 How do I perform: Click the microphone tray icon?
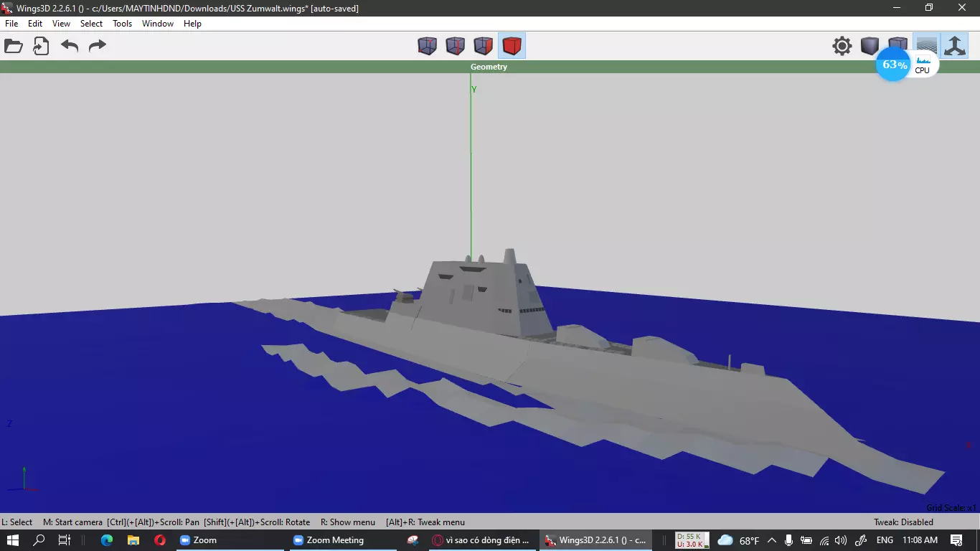[788, 540]
